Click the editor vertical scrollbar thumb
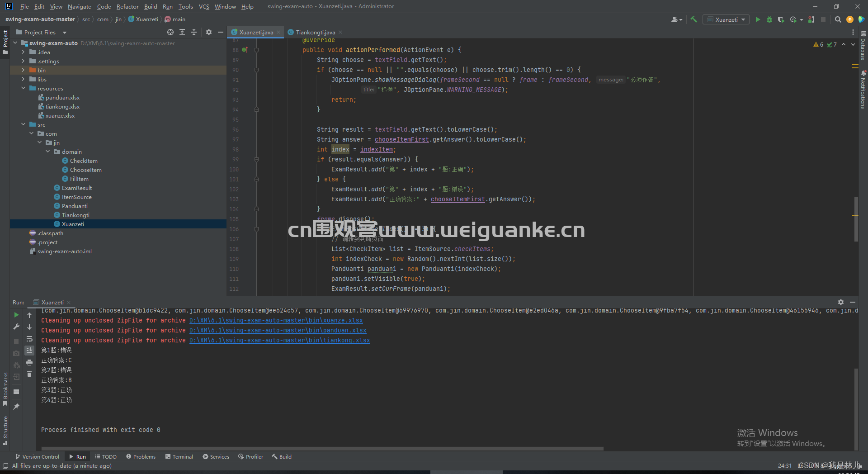Image resolution: width=868 pixels, height=474 pixels. [856, 219]
